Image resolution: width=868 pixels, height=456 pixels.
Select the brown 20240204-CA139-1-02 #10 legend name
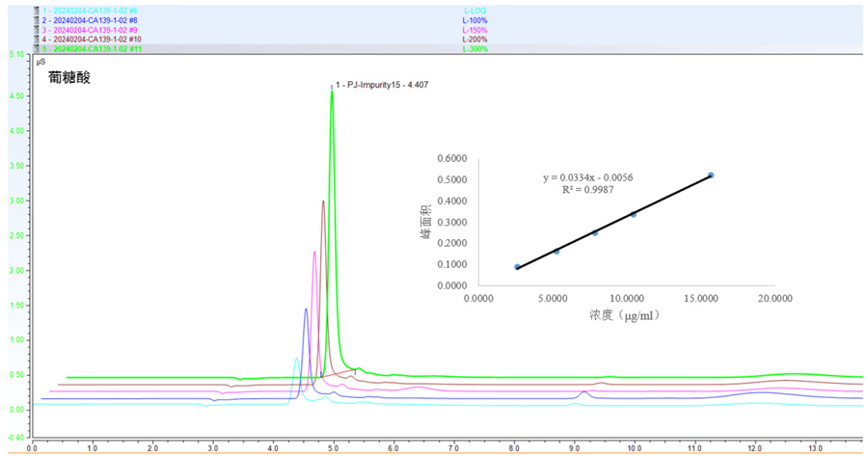click(x=95, y=39)
